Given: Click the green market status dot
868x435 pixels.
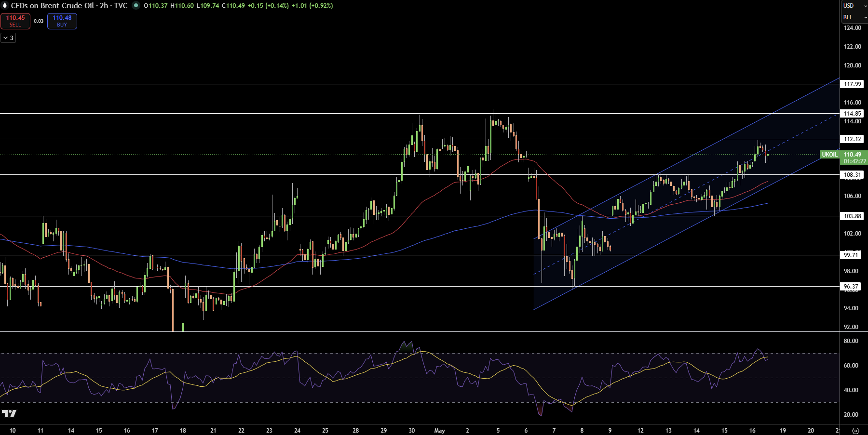Looking at the screenshot, I should click(x=136, y=6).
